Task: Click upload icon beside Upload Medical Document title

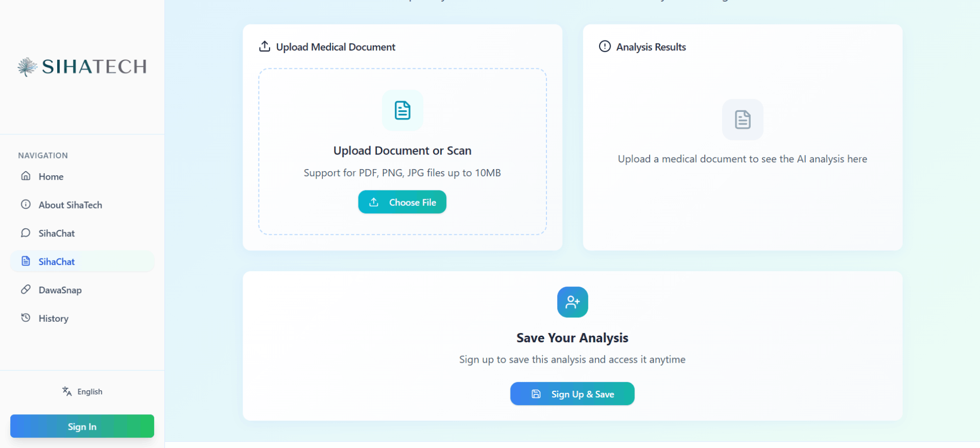Action: click(x=265, y=46)
